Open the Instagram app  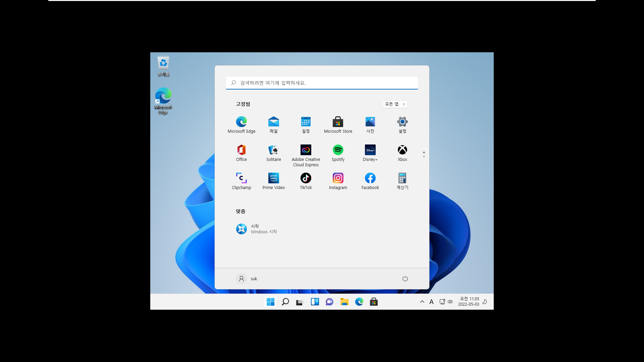coord(338,181)
